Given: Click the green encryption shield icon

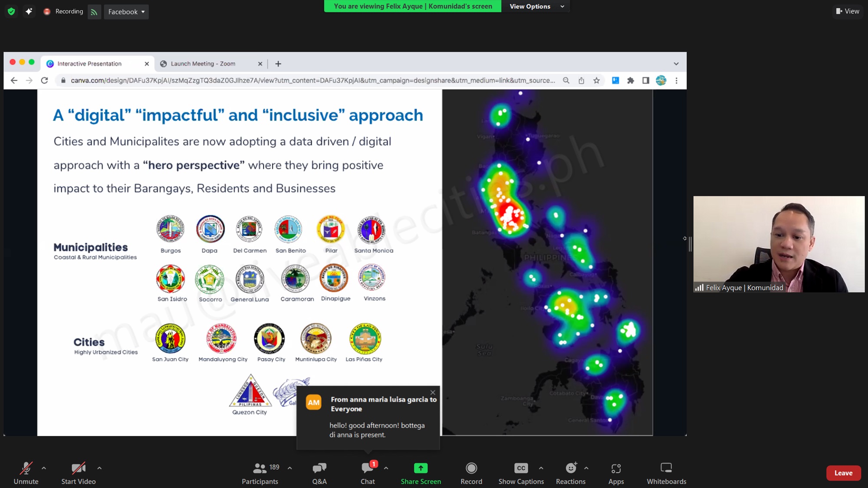Looking at the screenshot, I should tap(11, 12).
